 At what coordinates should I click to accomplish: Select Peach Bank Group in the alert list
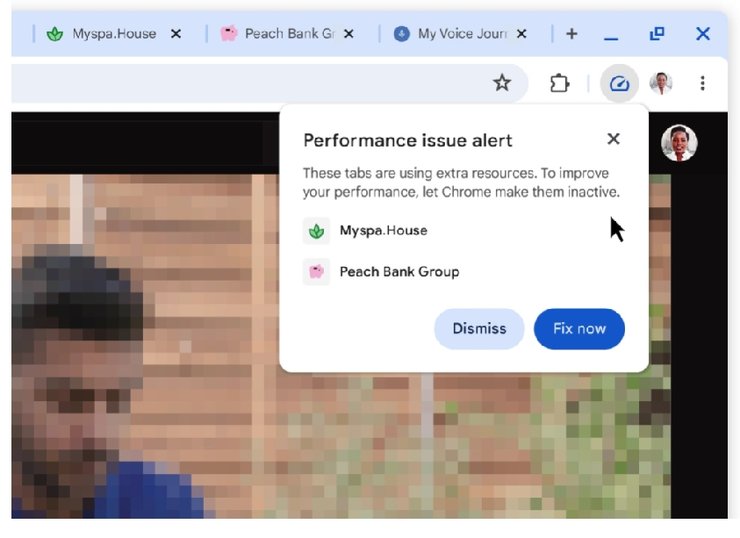(x=398, y=272)
